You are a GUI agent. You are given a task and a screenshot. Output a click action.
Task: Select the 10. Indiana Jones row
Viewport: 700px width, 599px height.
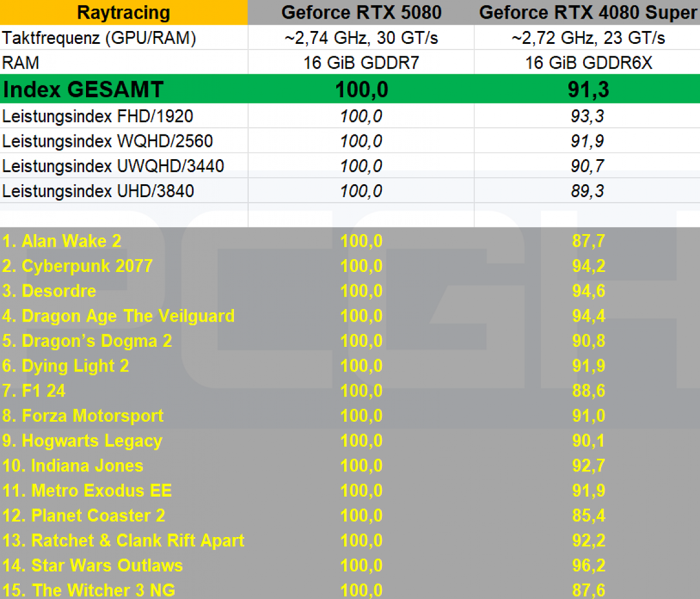(x=350, y=466)
